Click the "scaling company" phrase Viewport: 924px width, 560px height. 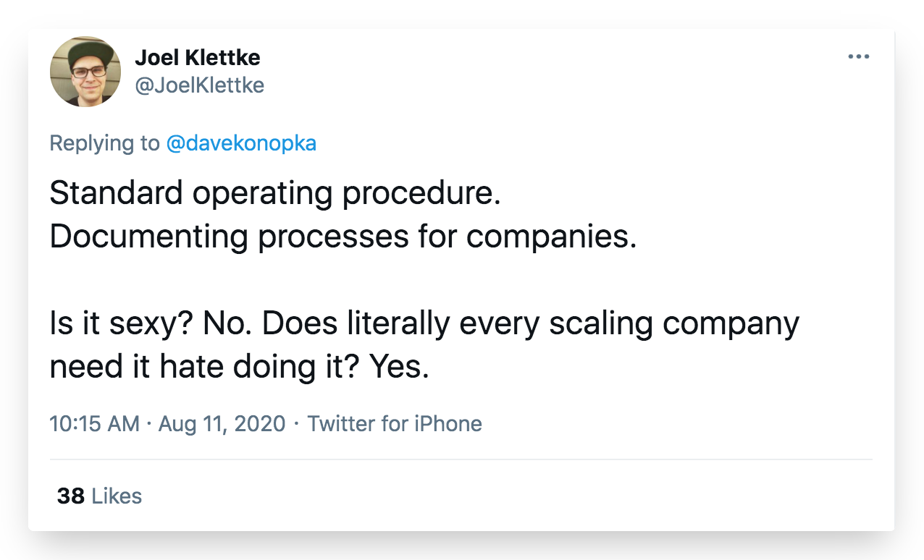tap(673, 324)
